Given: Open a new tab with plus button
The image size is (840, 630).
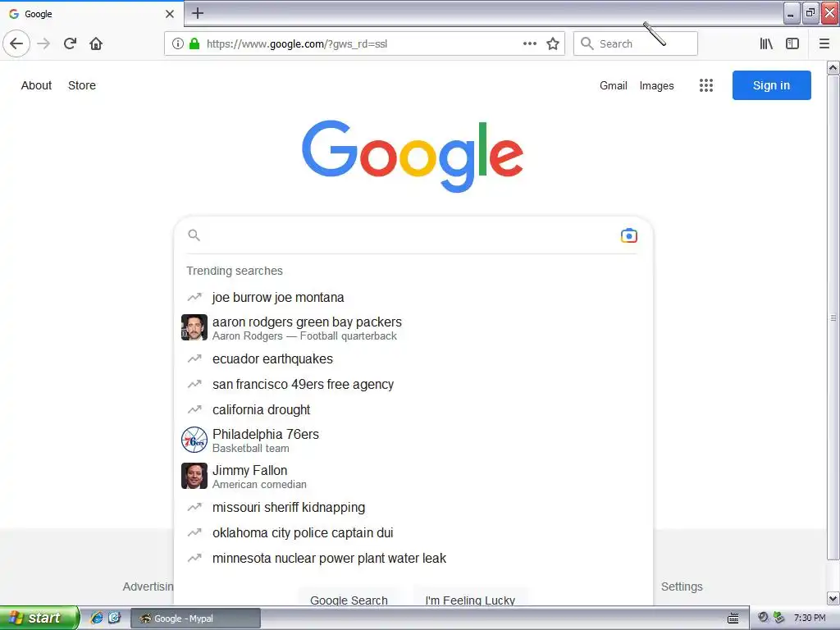Looking at the screenshot, I should pyautogui.click(x=198, y=13).
